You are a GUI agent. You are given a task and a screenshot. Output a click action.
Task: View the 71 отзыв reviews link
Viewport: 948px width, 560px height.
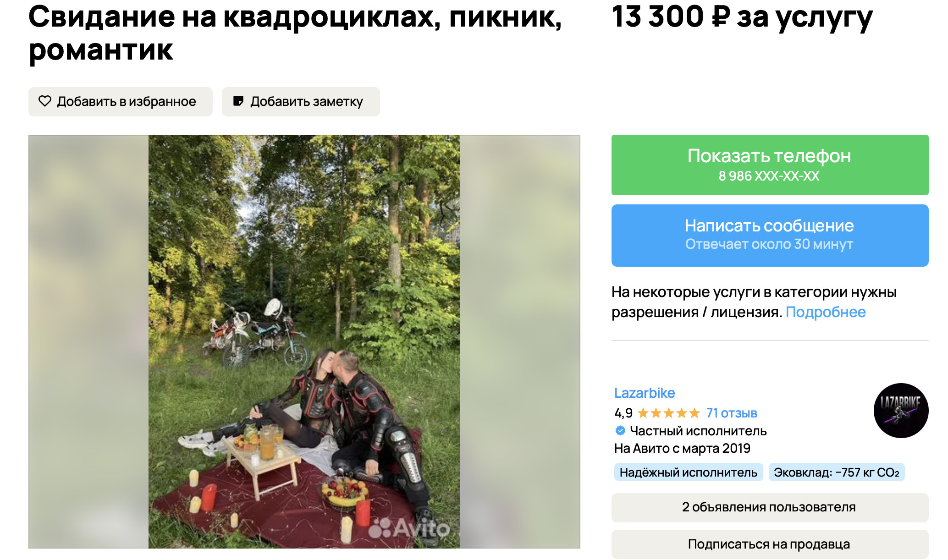click(732, 413)
